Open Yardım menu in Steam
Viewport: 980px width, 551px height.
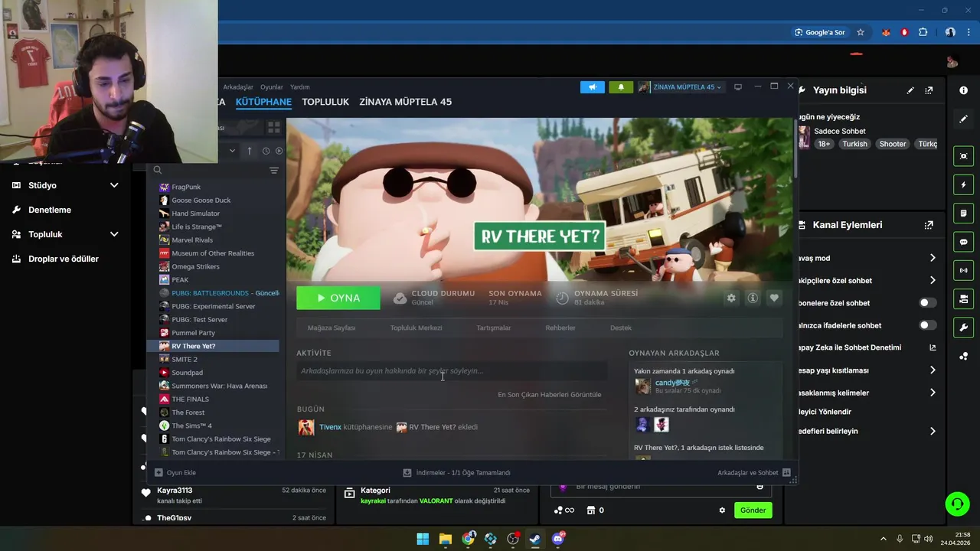point(300,87)
